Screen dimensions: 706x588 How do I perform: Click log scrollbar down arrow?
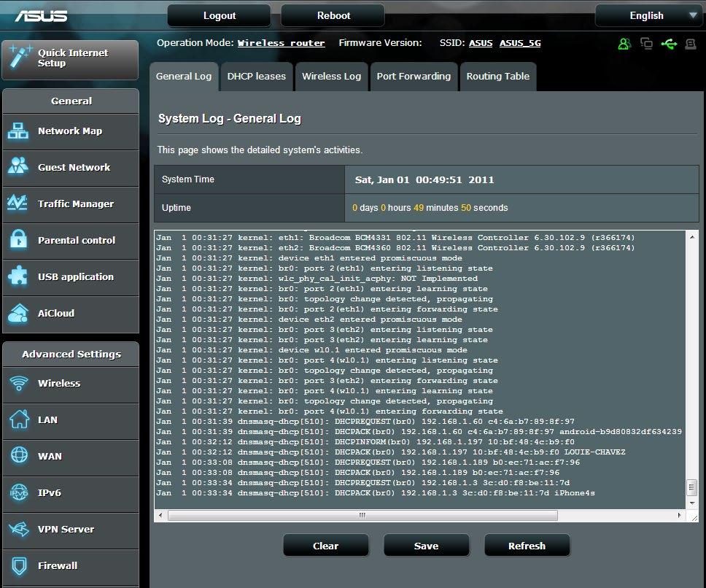pos(692,503)
